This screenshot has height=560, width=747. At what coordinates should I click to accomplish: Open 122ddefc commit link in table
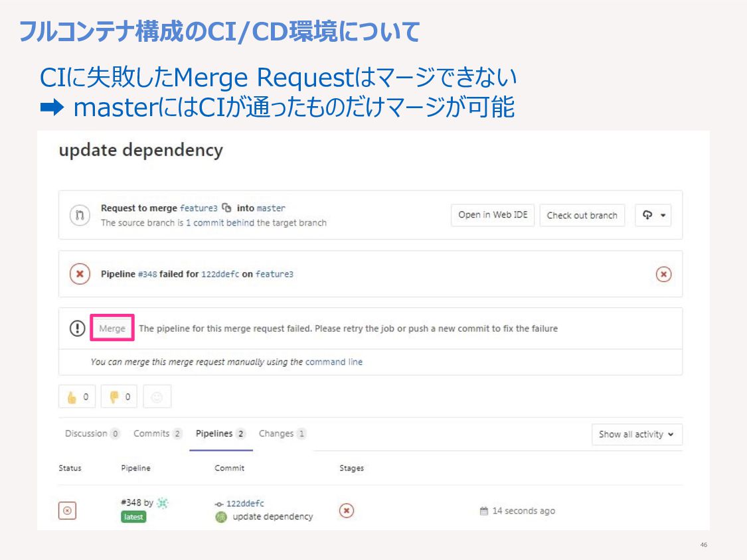click(x=245, y=504)
